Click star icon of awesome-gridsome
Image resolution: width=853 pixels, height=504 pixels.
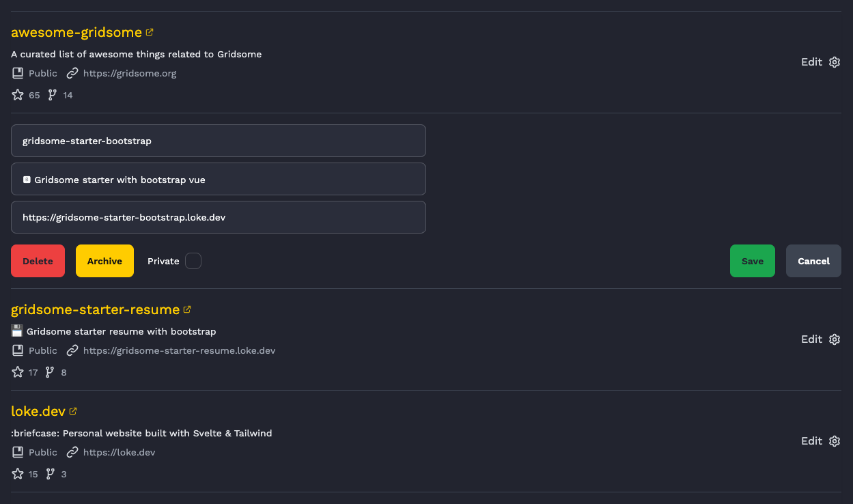click(x=18, y=95)
